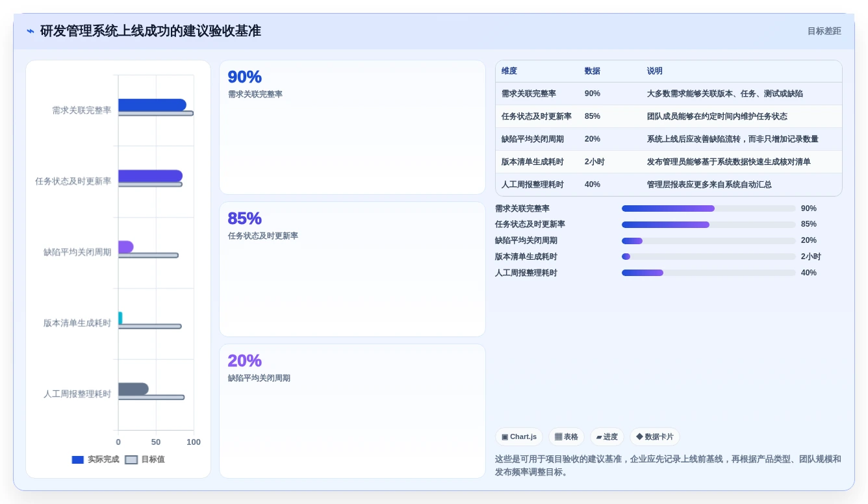Viewport: 868px width, 504px height.
Task: Click the 需求关联完整率 progress bar
Action: point(708,208)
